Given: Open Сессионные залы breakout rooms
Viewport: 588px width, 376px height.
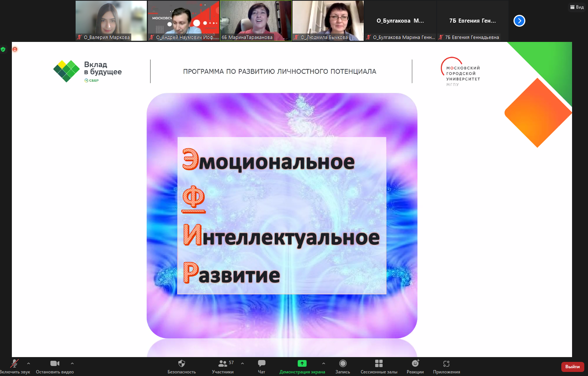Looking at the screenshot, I should point(379,366).
